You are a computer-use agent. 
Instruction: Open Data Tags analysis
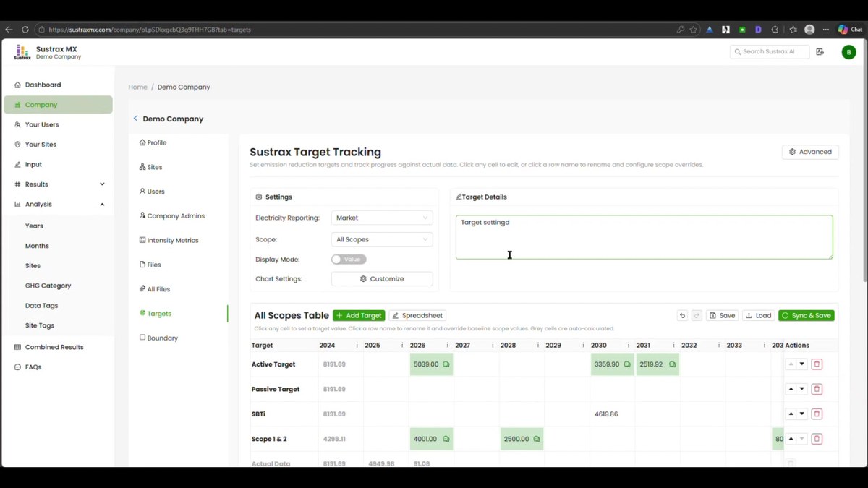coord(41,306)
